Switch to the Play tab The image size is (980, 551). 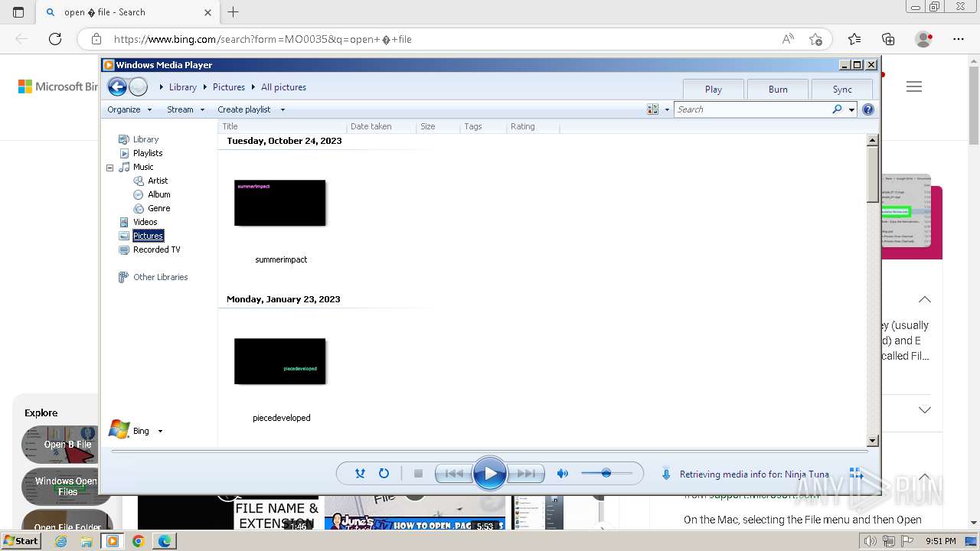pyautogui.click(x=714, y=89)
